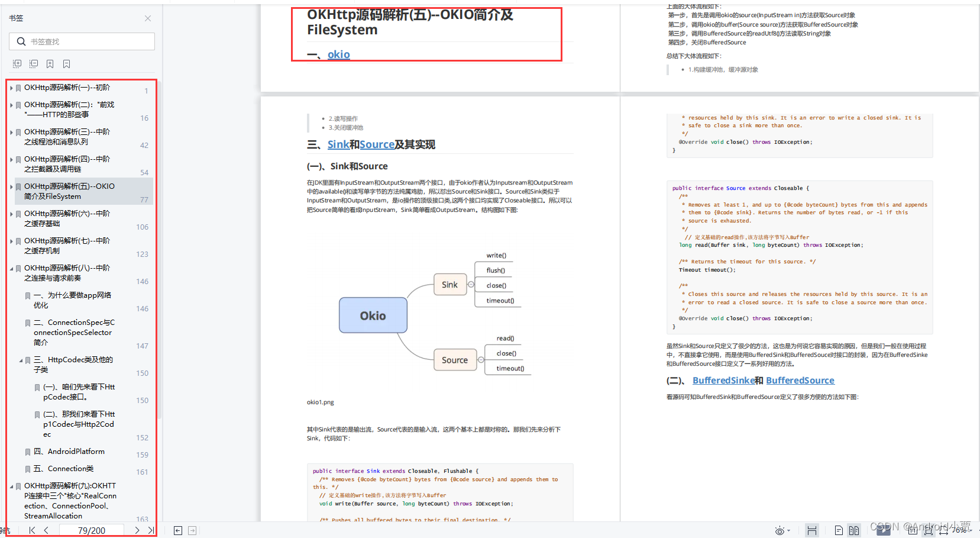The width and height of the screenshot is (980, 538).
Task: Start slideshow play mode
Action: [x=884, y=530]
